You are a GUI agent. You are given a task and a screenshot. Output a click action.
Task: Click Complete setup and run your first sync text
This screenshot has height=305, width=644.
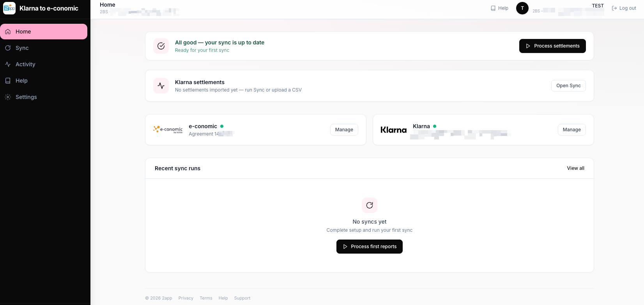coord(370,230)
